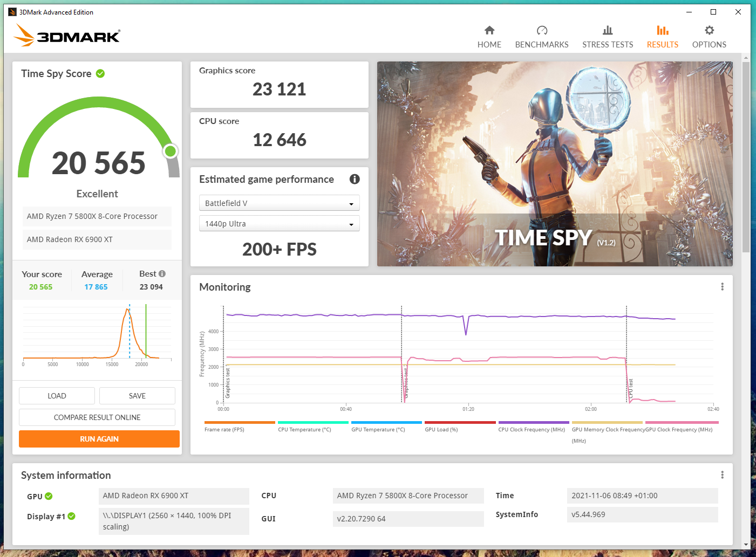Image resolution: width=756 pixels, height=557 pixels.
Task: Open the Benchmarks gauge icon
Action: (542, 30)
